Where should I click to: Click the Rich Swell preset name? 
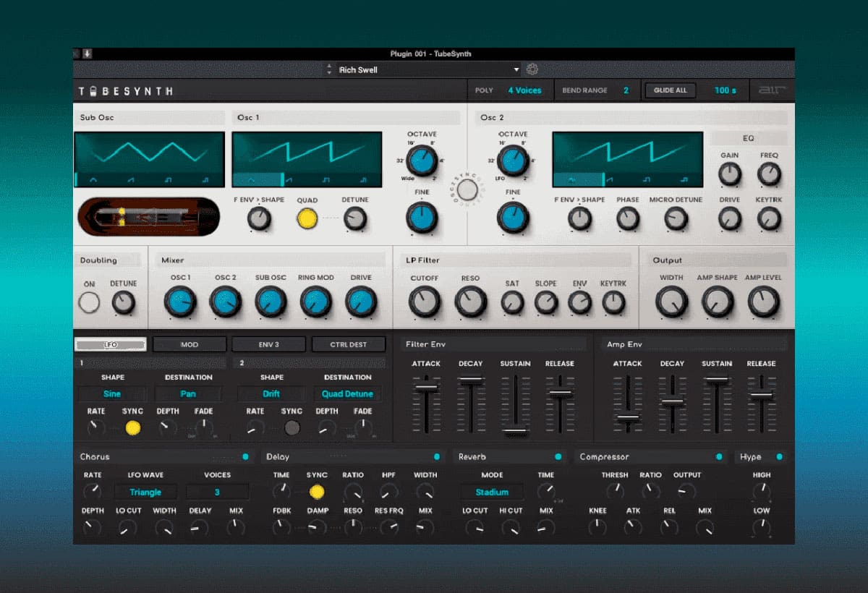coord(359,69)
